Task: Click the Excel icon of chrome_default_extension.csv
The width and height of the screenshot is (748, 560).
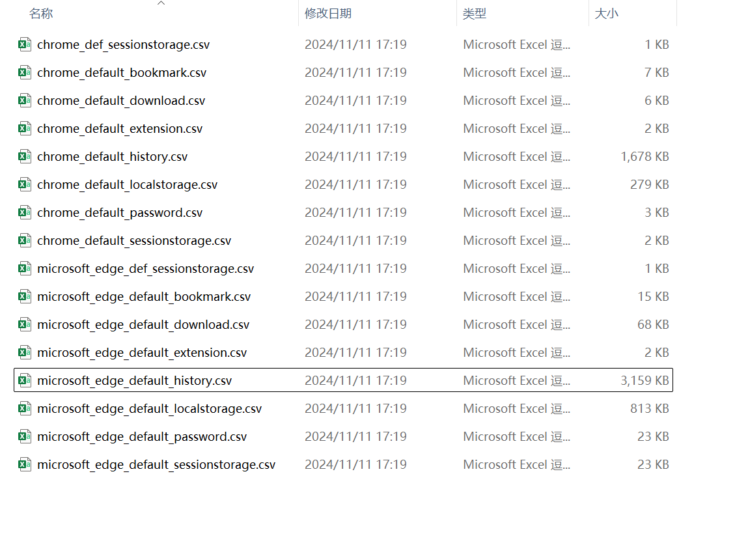Action: tap(25, 128)
